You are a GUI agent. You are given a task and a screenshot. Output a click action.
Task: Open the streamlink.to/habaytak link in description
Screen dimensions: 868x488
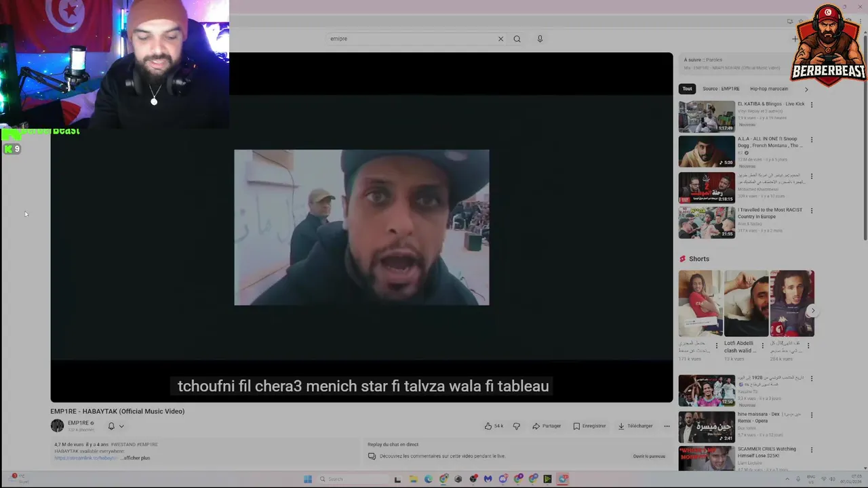click(x=86, y=458)
